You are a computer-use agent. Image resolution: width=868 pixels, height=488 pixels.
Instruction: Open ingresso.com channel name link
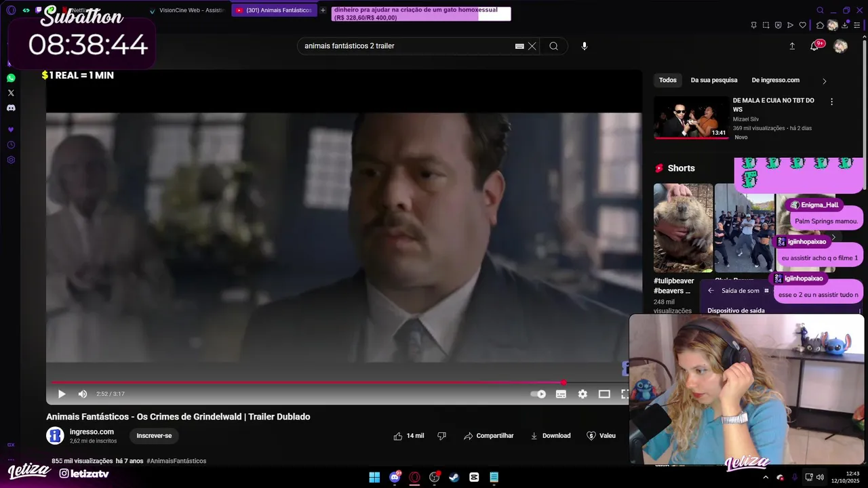click(x=92, y=432)
